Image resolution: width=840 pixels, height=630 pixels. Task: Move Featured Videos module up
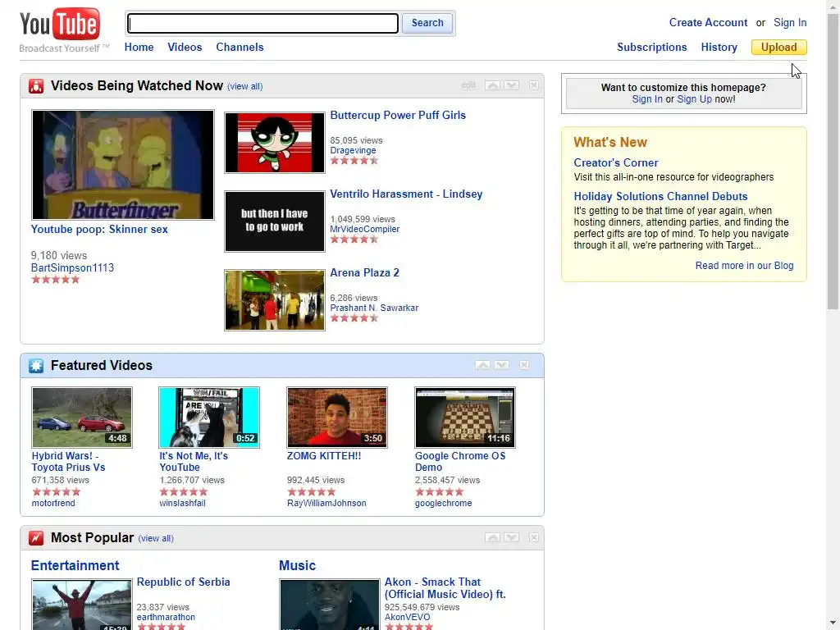click(482, 365)
